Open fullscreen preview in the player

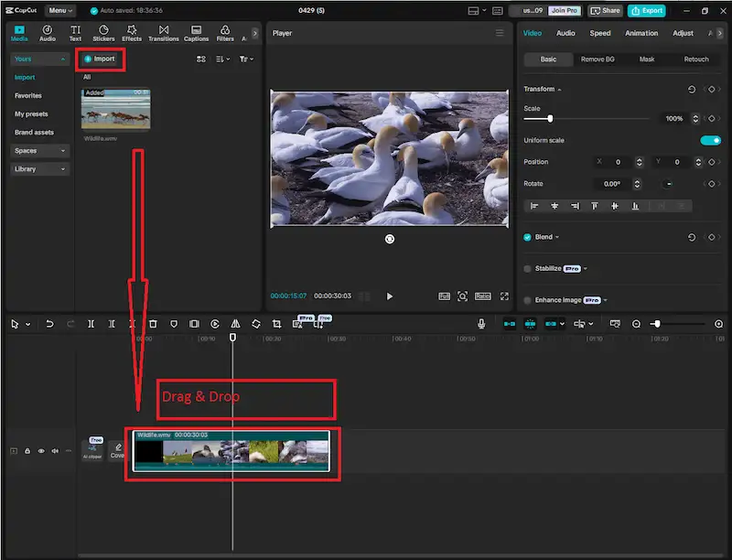tap(504, 296)
